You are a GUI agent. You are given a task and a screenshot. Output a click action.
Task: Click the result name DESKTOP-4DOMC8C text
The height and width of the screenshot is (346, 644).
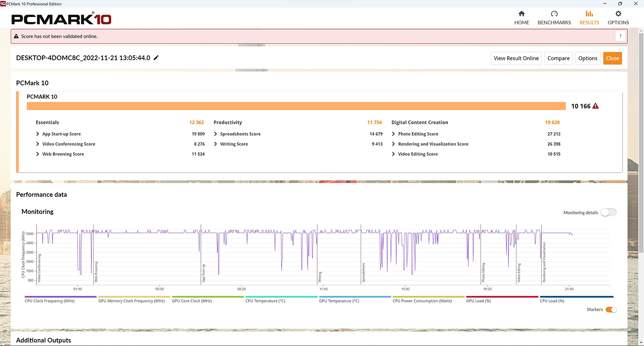83,58
